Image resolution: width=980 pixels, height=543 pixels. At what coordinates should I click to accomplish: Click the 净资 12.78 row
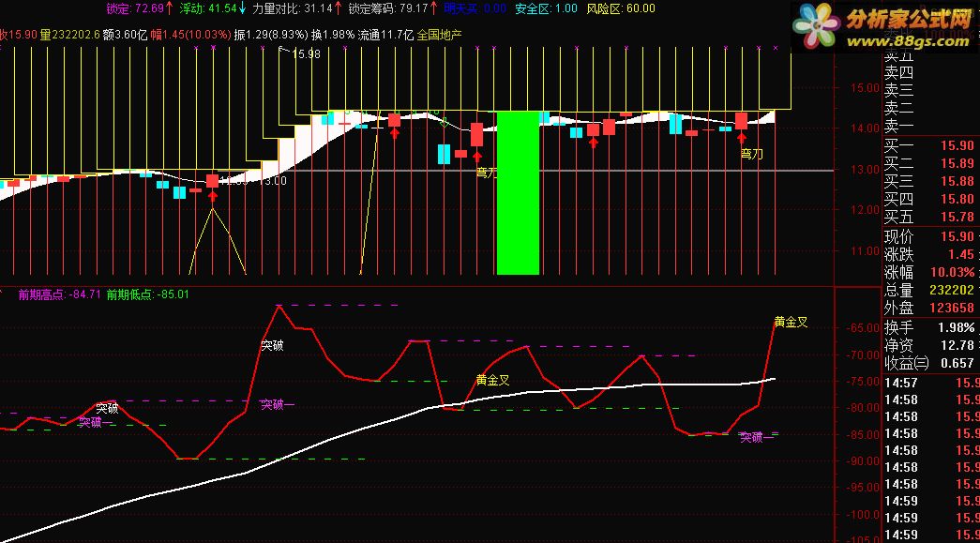930,345
